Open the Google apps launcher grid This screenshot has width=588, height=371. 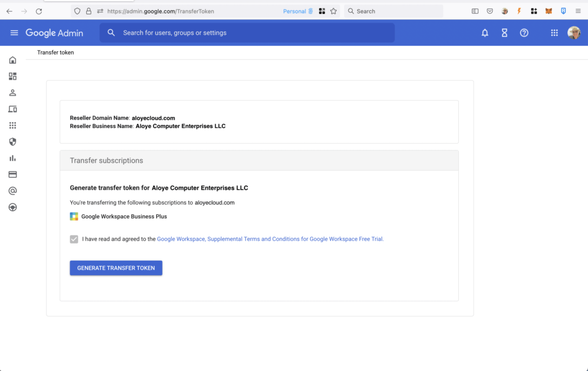[554, 33]
